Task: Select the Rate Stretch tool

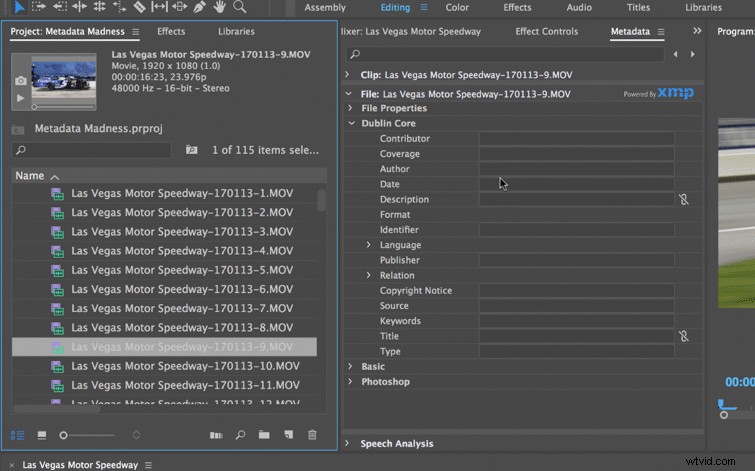Action: click(119, 7)
